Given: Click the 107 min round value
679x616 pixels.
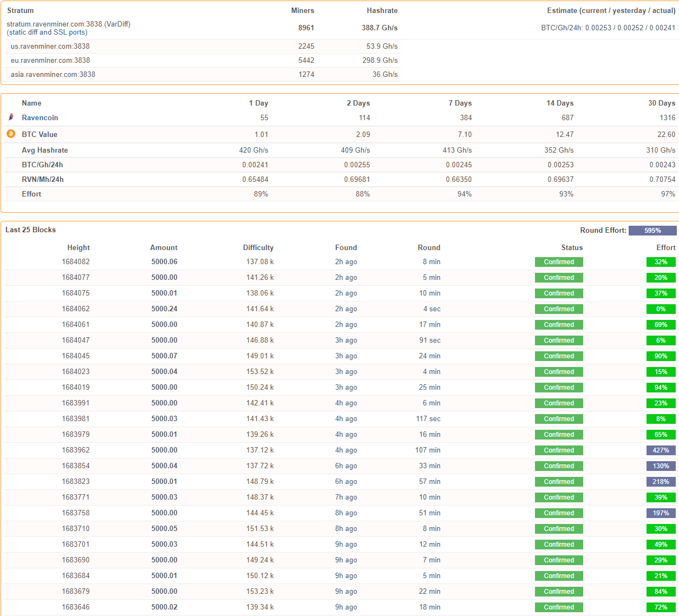Looking at the screenshot, I should coord(428,450).
